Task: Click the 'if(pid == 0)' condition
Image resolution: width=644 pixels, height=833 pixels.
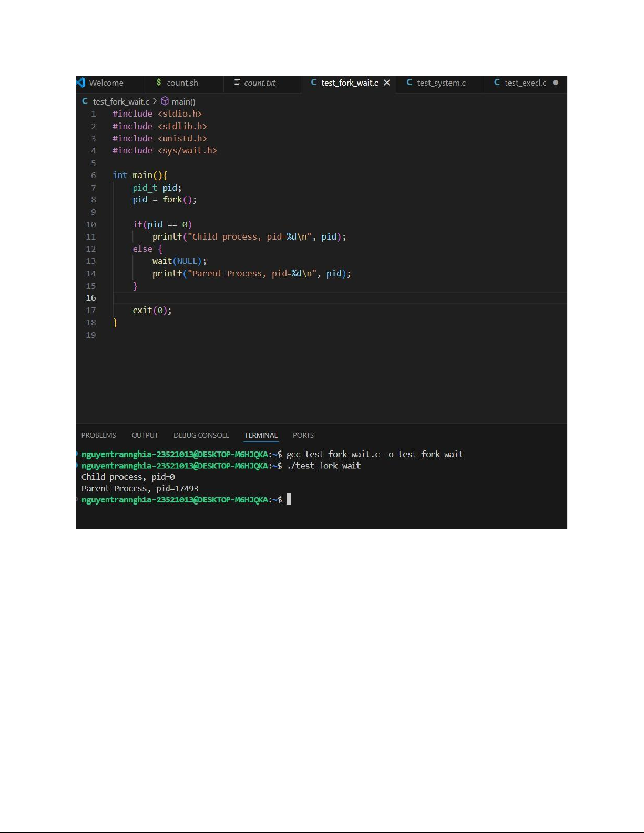Action: pos(162,224)
